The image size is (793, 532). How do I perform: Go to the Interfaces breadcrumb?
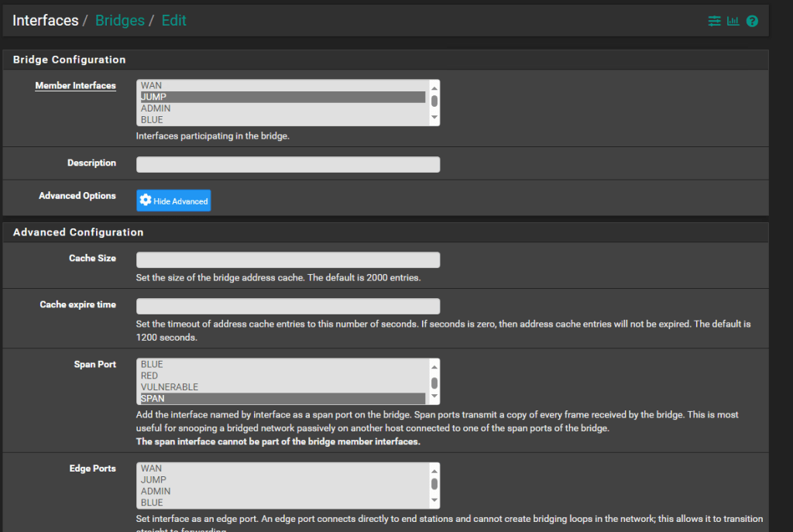tap(45, 20)
